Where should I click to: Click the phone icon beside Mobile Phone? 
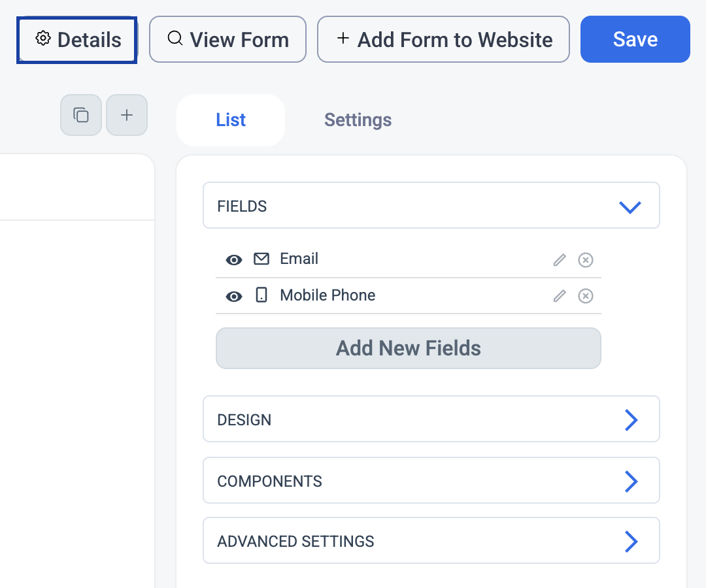(x=261, y=295)
